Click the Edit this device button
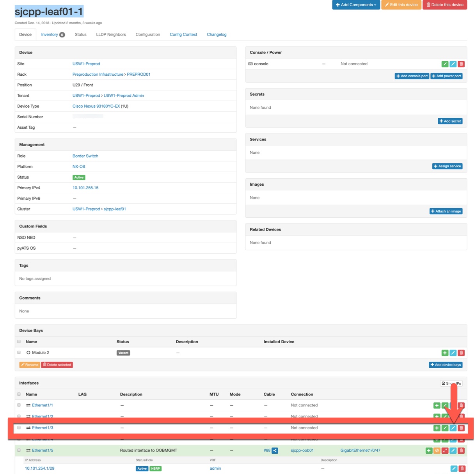This screenshot has width=476, height=474. [401, 5]
